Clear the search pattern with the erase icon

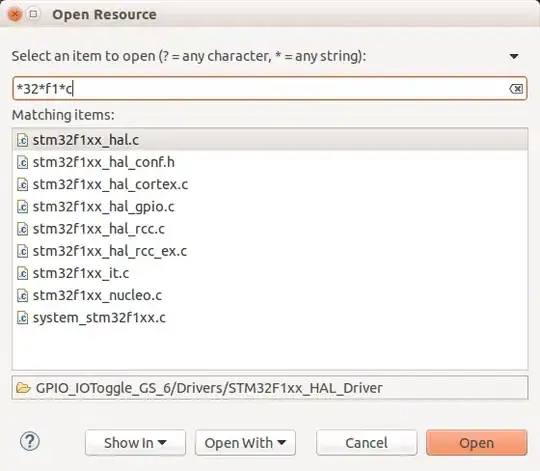coord(516,89)
